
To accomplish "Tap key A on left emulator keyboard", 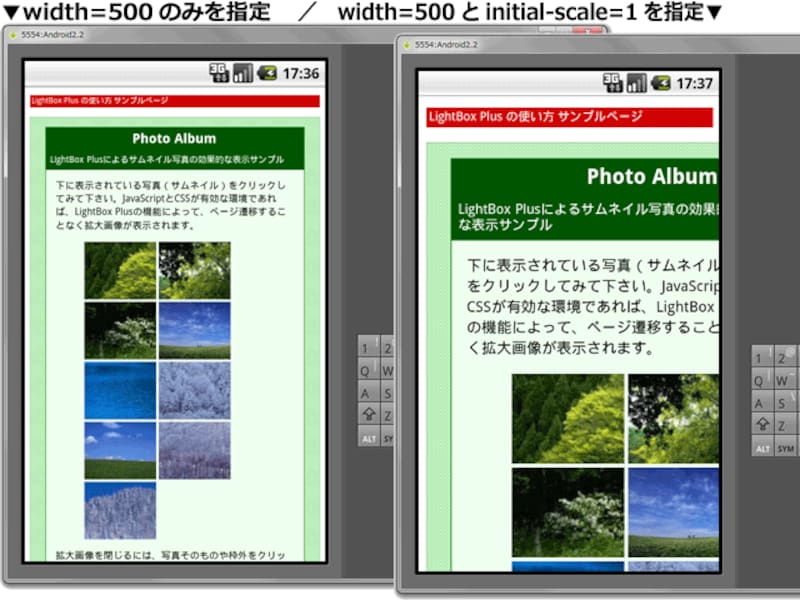I will pyautogui.click(x=369, y=392).
